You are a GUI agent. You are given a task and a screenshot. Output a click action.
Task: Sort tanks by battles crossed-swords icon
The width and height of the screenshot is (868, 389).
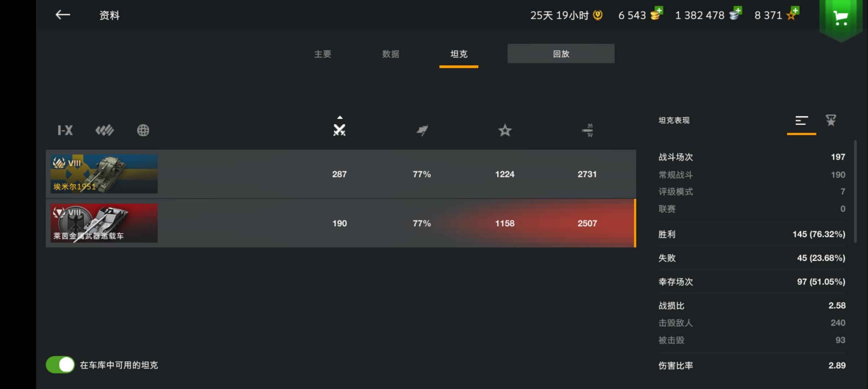point(339,130)
